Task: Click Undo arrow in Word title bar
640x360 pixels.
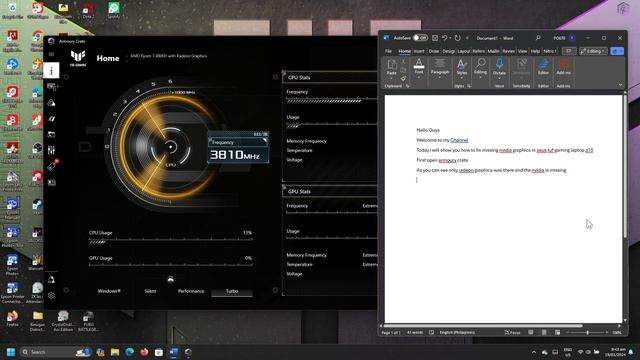Action: point(444,38)
